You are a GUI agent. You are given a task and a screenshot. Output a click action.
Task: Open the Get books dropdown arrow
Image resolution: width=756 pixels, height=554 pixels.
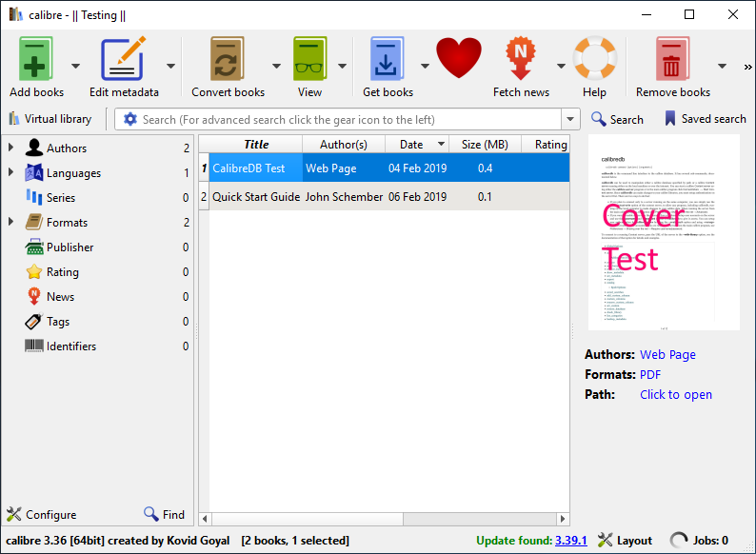(x=425, y=66)
